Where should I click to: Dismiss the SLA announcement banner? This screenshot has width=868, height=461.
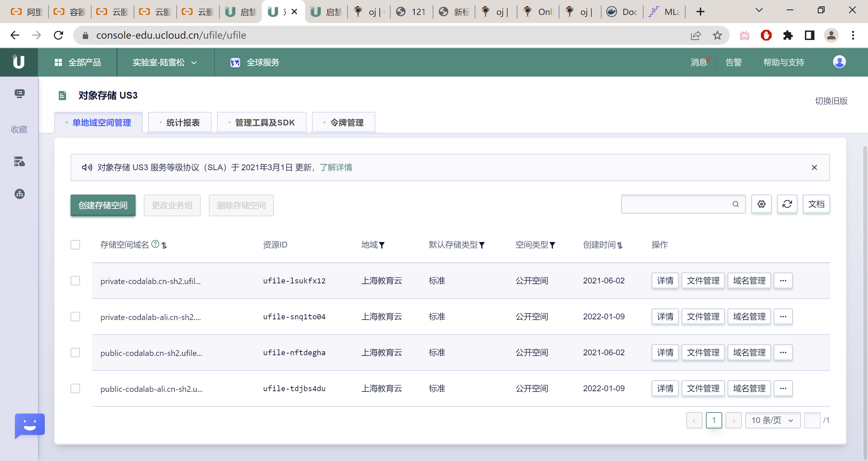[x=814, y=167]
